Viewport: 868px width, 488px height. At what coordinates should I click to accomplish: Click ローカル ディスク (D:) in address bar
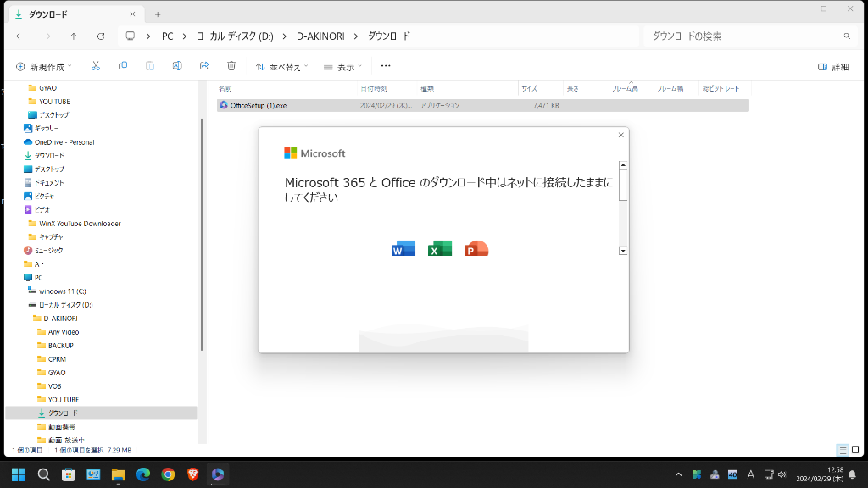(235, 36)
